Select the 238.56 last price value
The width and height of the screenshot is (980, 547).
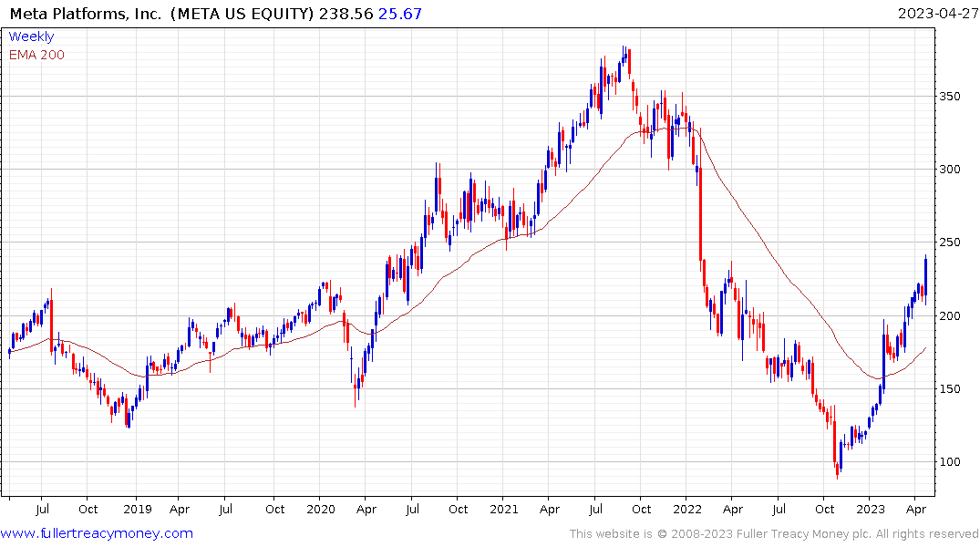pos(346,14)
